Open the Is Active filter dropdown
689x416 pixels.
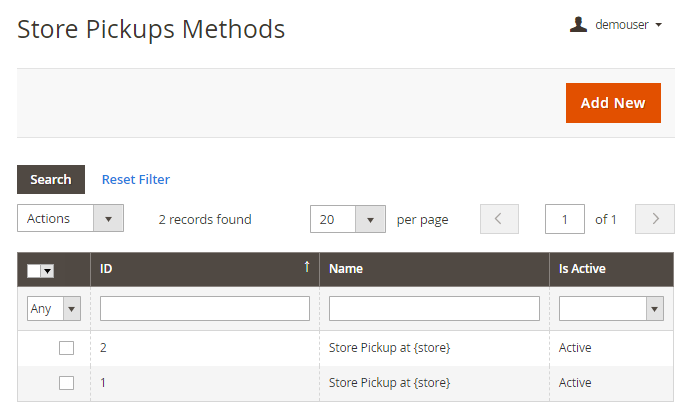tap(611, 309)
